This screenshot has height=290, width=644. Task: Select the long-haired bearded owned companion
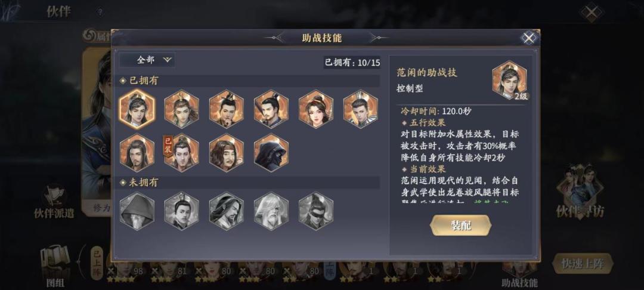137,152
